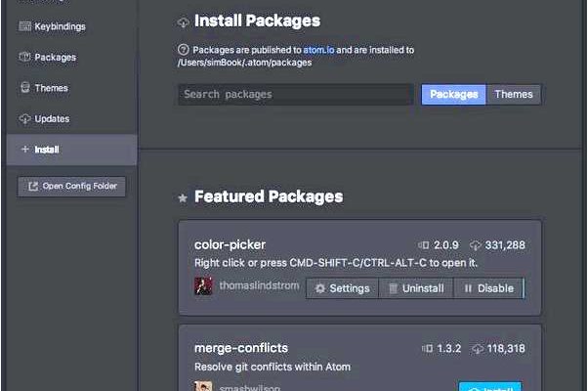Click the 331,288 download count
Screen dimensions: 588x391
(505, 245)
